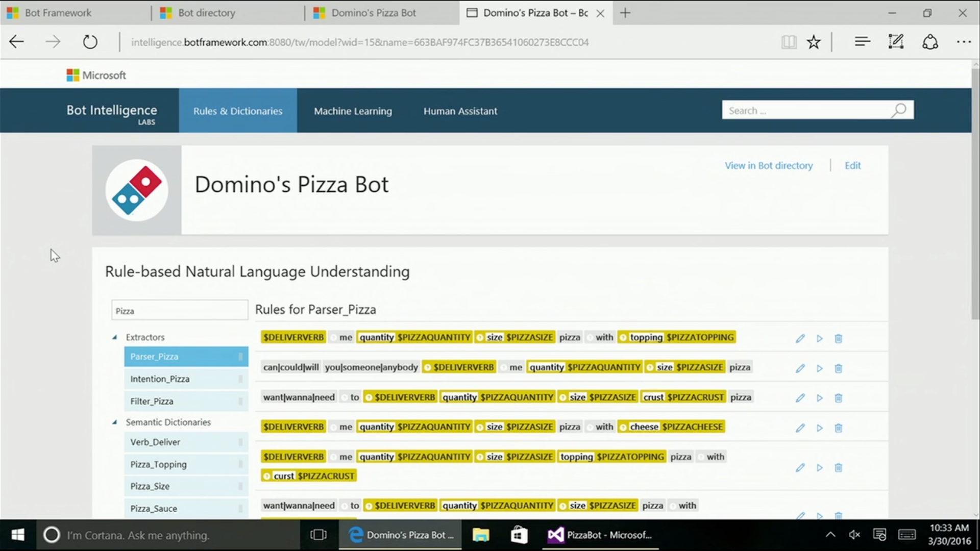The width and height of the screenshot is (980, 551).
Task: Run the second rule with the play icon
Action: tap(819, 368)
